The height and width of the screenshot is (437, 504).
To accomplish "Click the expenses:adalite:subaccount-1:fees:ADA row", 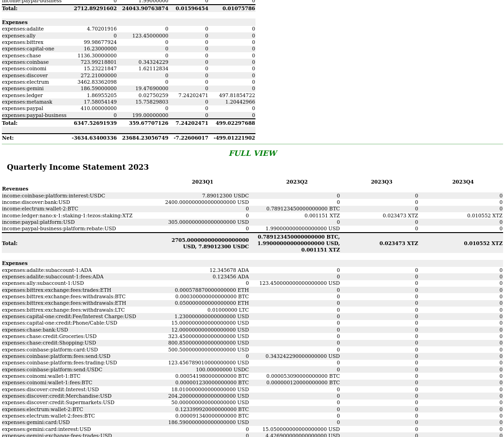I will pos(53,277).
